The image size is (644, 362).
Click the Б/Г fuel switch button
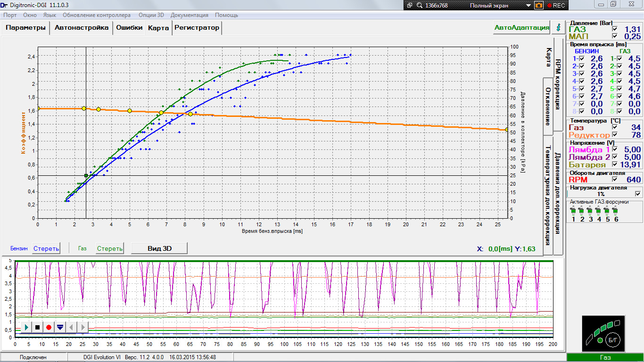pos(613,339)
